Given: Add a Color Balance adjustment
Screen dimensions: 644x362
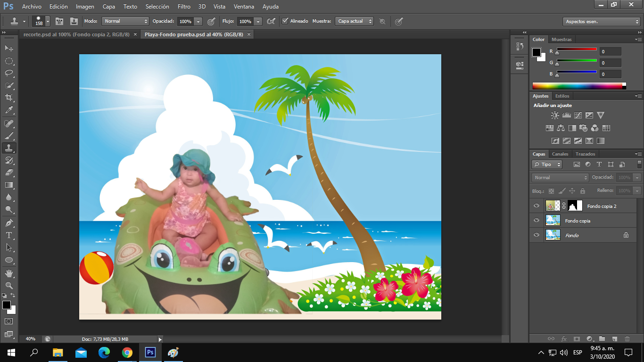Looking at the screenshot, I should coord(561,128).
